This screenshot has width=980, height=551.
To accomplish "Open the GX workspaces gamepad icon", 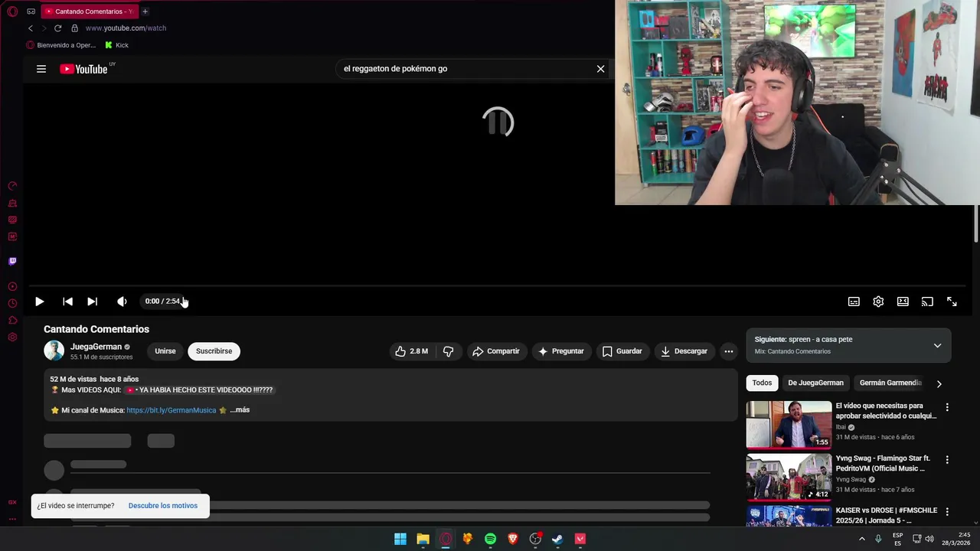I will pos(31,11).
